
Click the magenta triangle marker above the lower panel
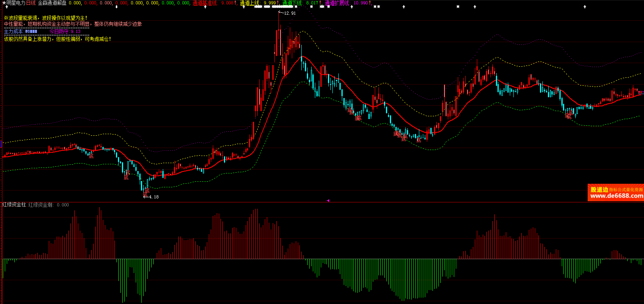tap(328, 201)
